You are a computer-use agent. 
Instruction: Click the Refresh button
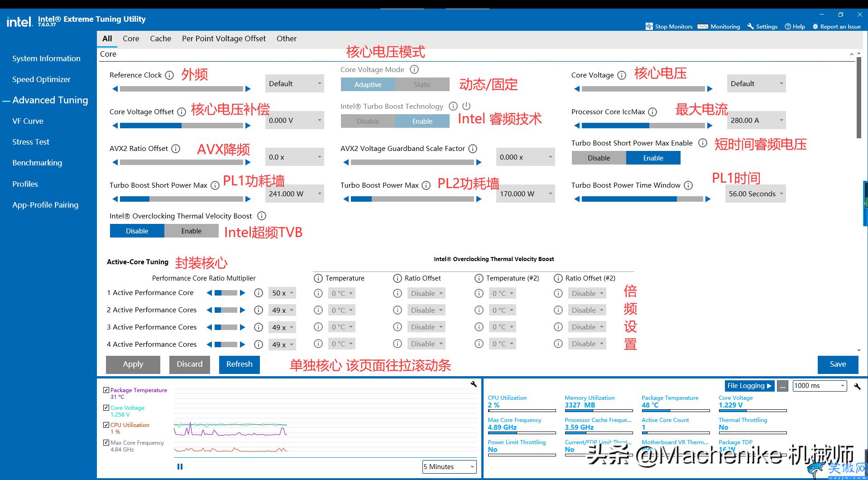click(x=240, y=364)
